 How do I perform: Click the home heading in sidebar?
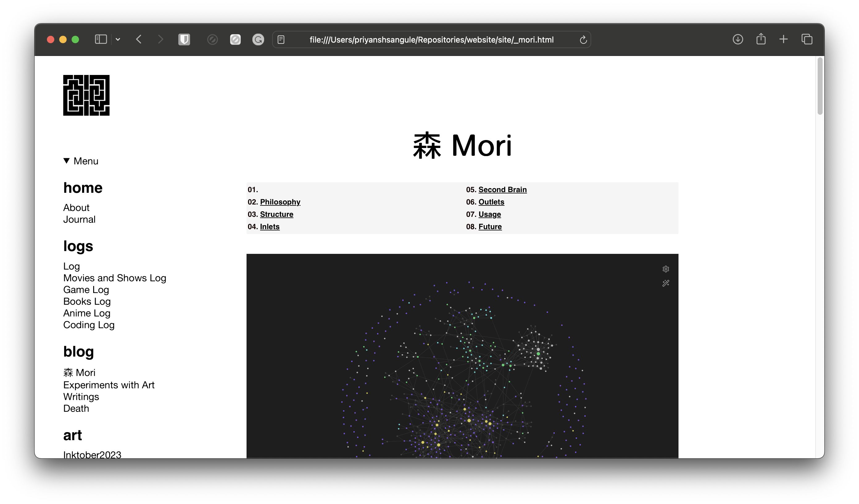pyautogui.click(x=83, y=188)
